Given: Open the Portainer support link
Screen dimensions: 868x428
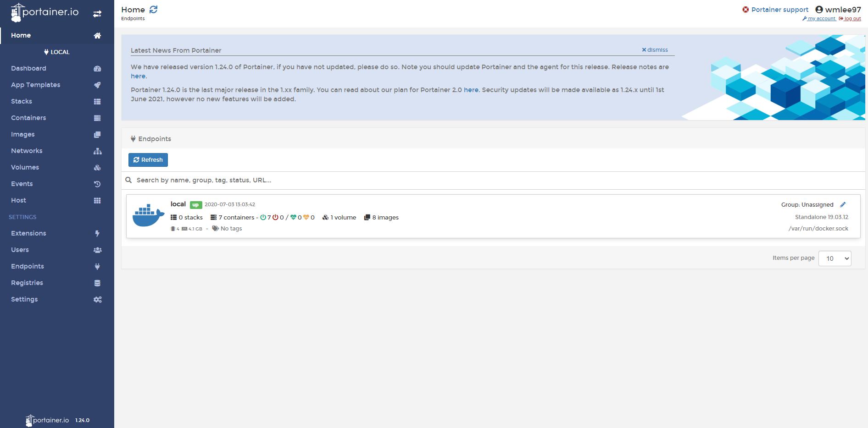Looking at the screenshot, I should pos(780,10).
